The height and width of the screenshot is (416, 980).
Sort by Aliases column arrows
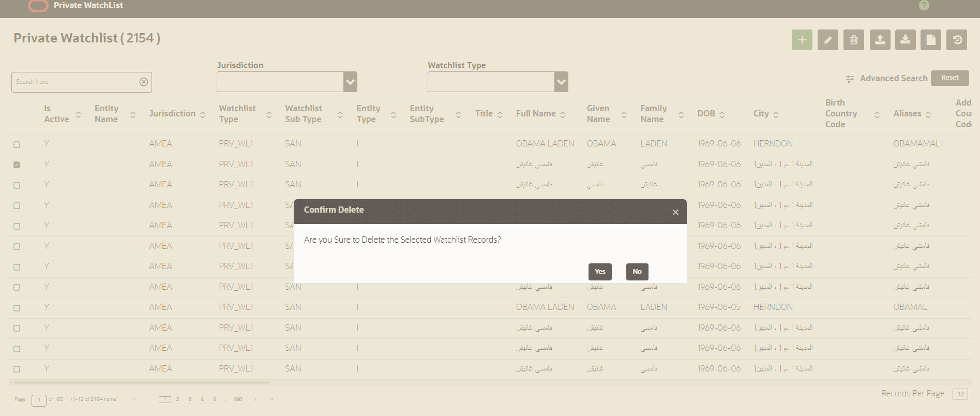point(928,114)
